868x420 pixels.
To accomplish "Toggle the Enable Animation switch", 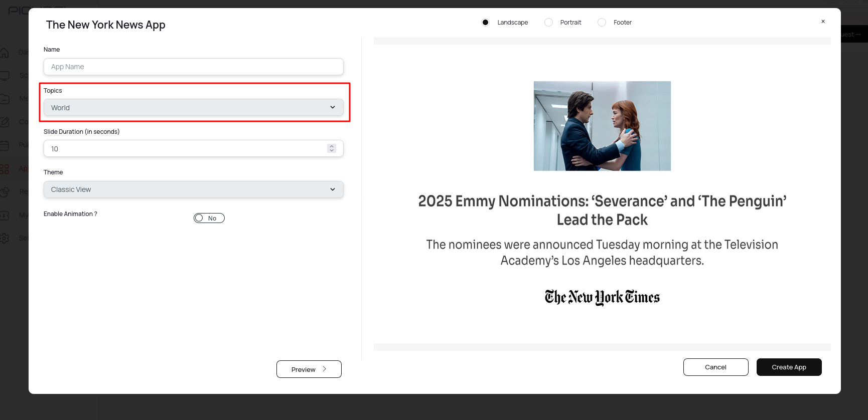I will pyautogui.click(x=209, y=218).
